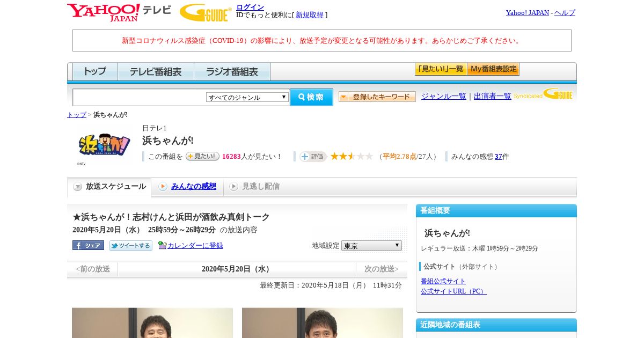Click the COVID-19 red notice text
This screenshot has width=644, height=338.
(322, 41)
